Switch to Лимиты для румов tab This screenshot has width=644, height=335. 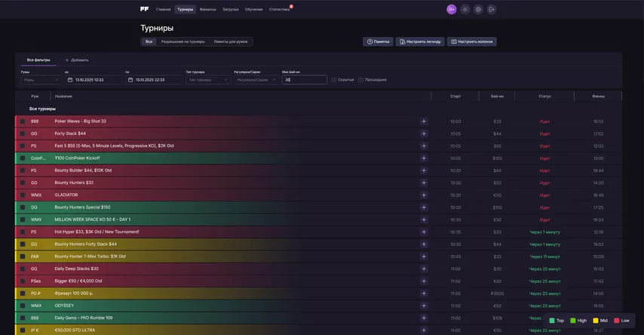(231, 41)
